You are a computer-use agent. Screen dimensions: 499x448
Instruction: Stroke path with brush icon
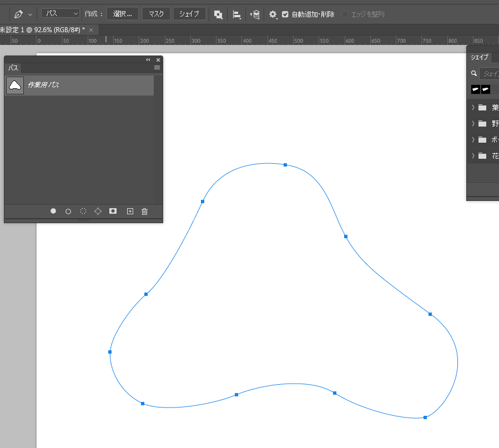68,212
